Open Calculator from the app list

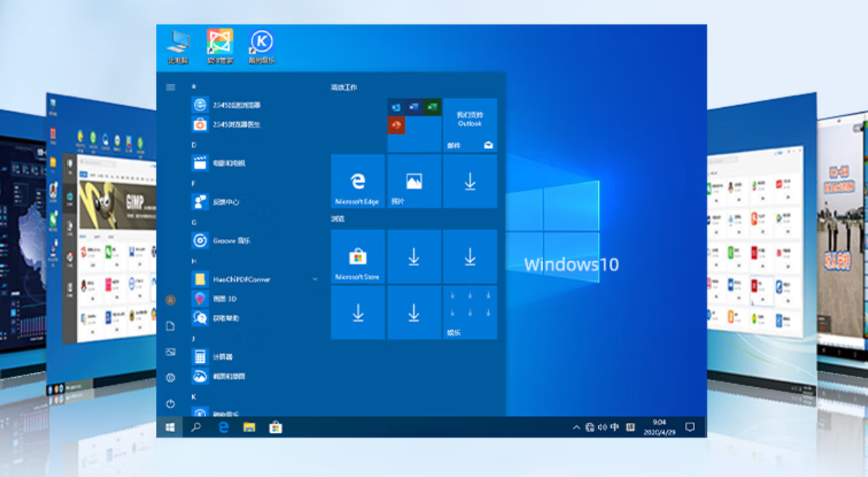coord(222,357)
